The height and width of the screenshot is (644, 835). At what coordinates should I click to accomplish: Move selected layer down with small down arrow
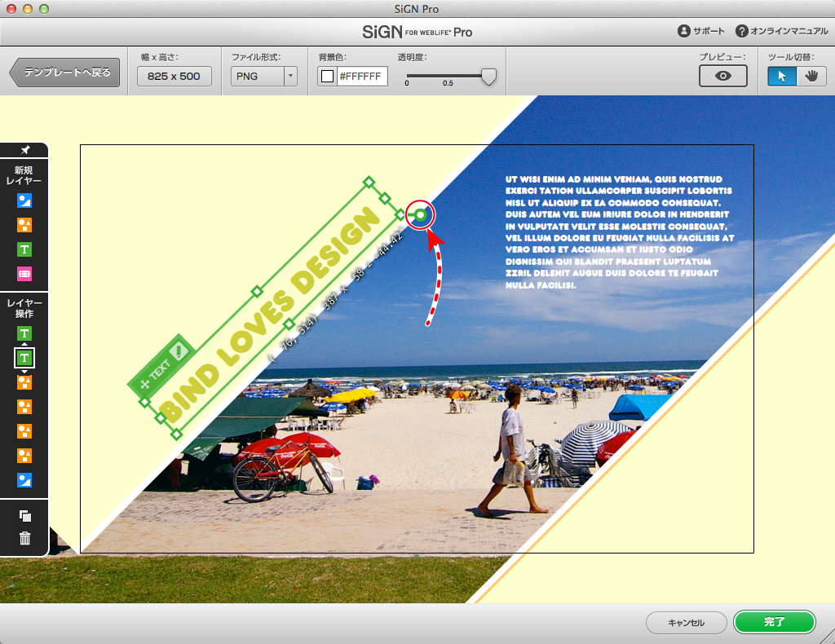pyautogui.click(x=24, y=371)
